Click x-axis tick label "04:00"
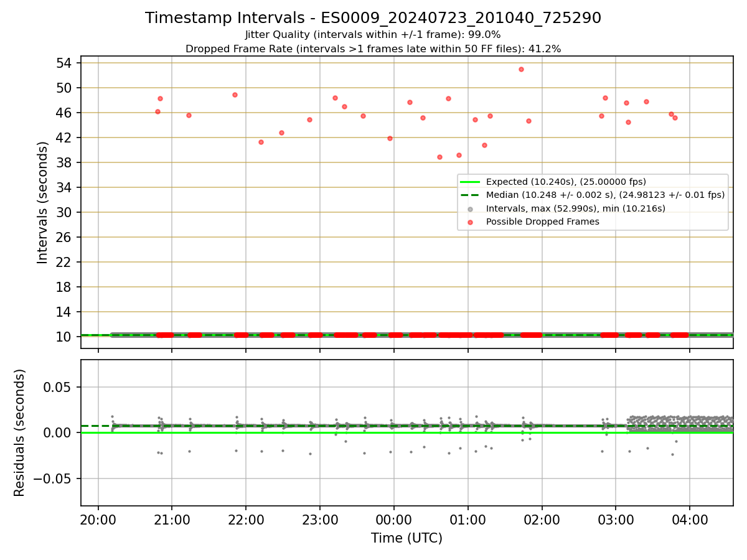The image size is (747, 560). 690,521
